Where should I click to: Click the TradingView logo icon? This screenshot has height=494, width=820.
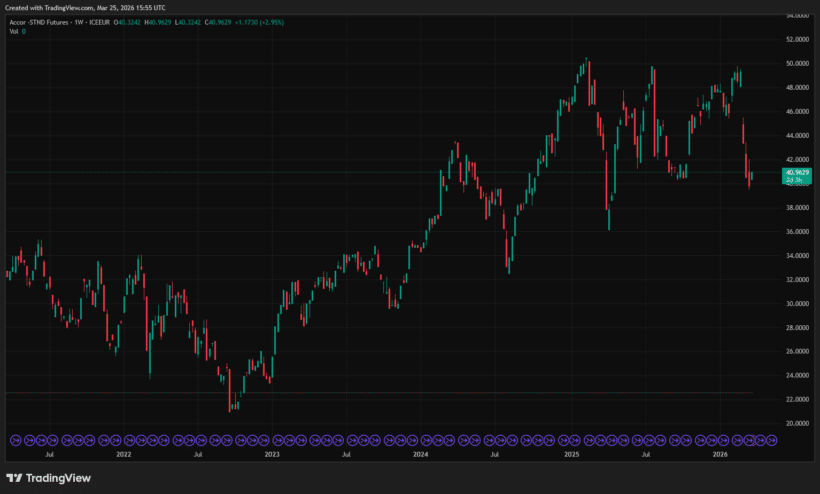click(x=14, y=478)
